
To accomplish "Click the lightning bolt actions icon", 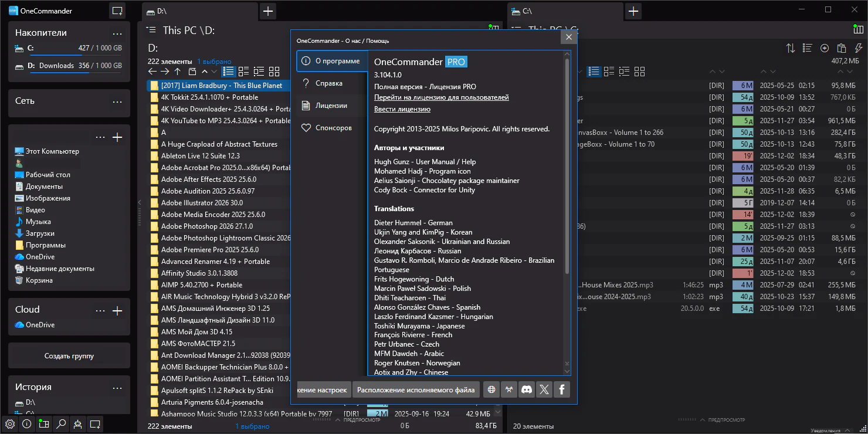I will (859, 48).
